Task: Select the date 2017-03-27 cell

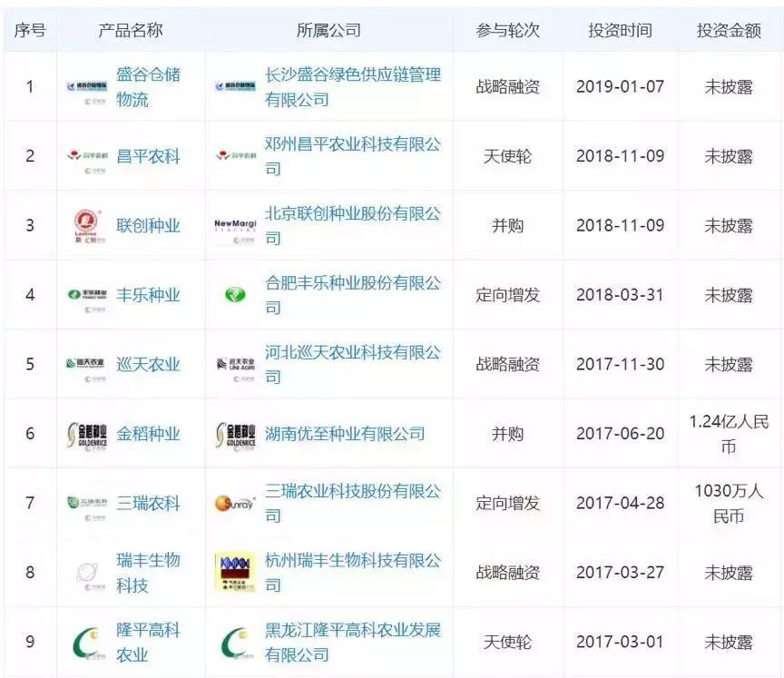Action: click(x=620, y=573)
